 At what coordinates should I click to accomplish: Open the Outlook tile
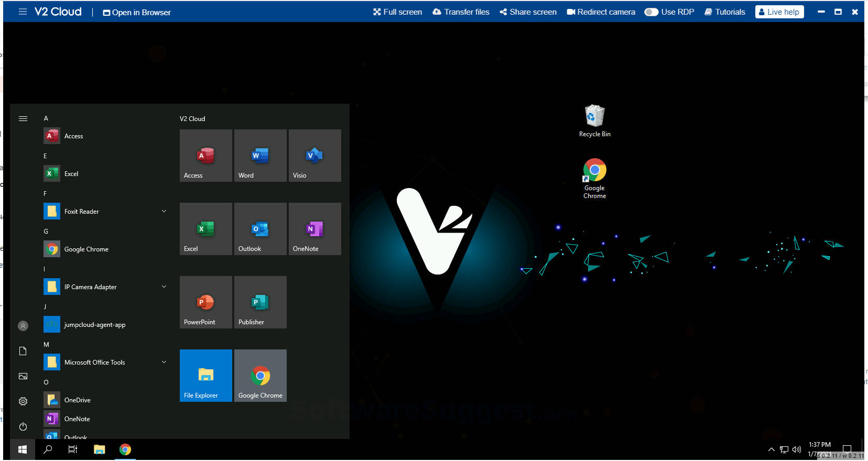click(x=260, y=229)
